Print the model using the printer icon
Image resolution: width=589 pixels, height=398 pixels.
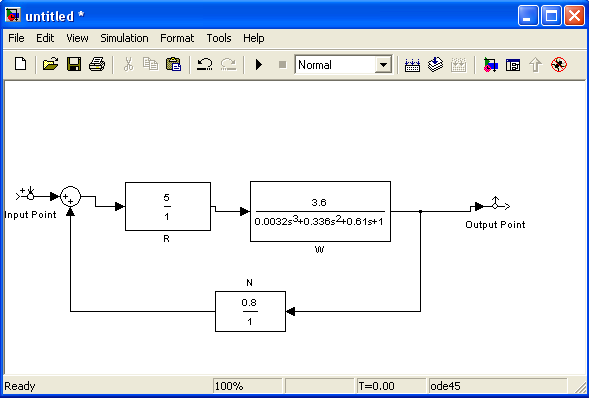coord(97,64)
